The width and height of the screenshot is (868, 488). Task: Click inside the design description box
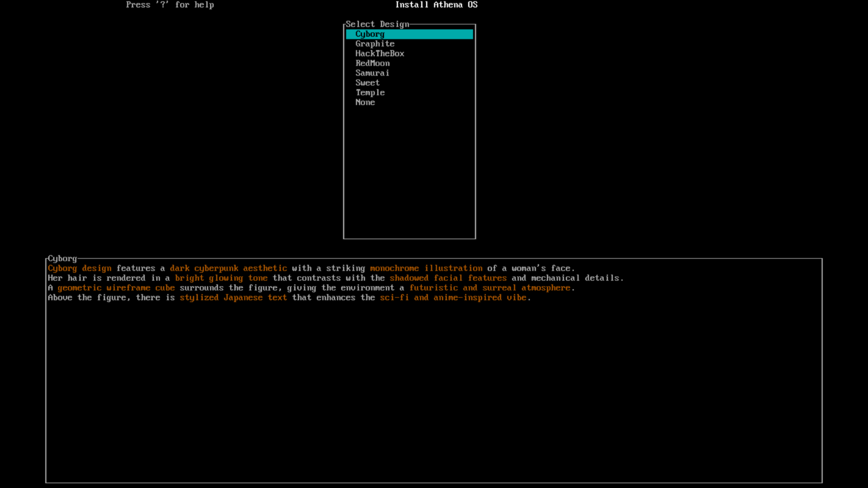tap(434, 380)
